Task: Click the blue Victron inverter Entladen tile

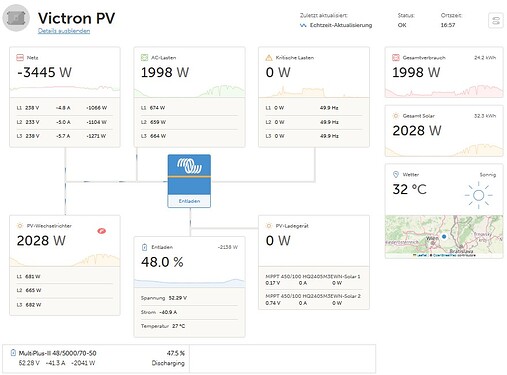Action: point(189,181)
